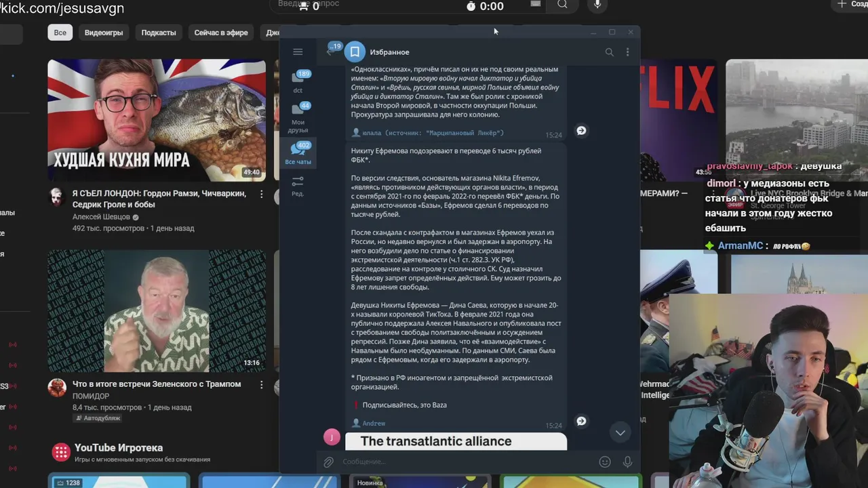Open Telegram chat three-dot options menu
Image resolution: width=868 pixels, height=488 pixels.
627,52
